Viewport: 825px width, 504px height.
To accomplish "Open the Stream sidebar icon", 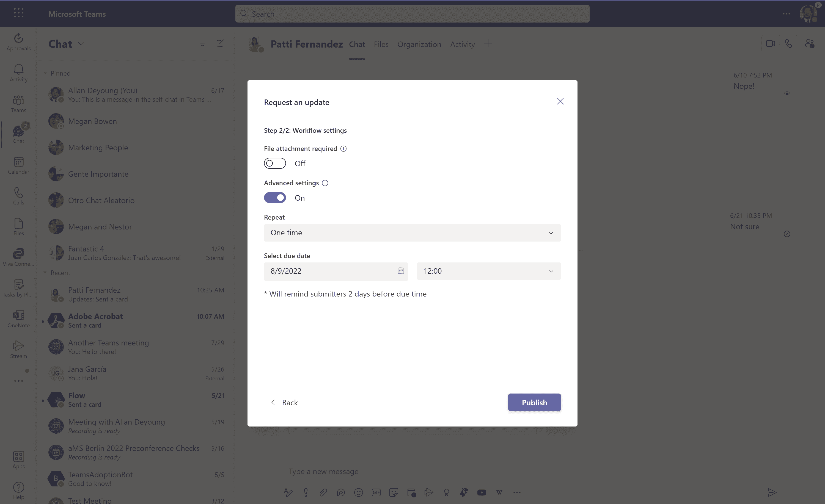I will pos(18,350).
